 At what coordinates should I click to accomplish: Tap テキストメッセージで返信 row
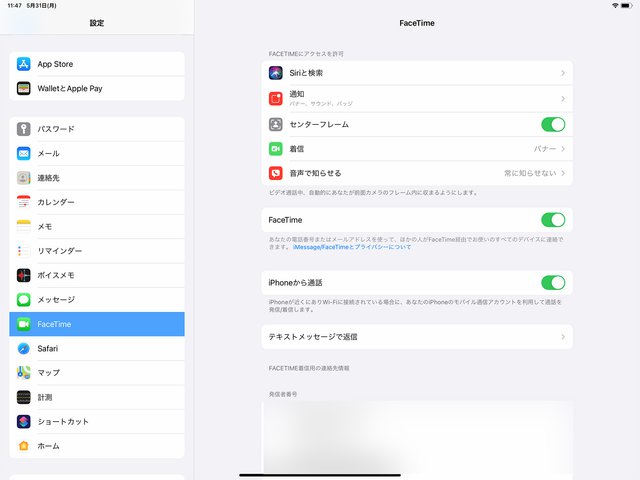417,337
